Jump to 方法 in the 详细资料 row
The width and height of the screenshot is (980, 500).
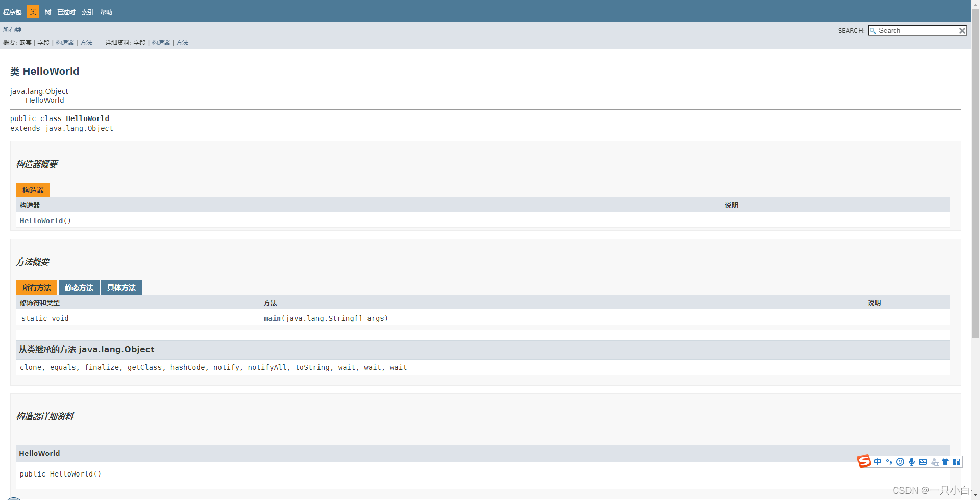pos(182,43)
